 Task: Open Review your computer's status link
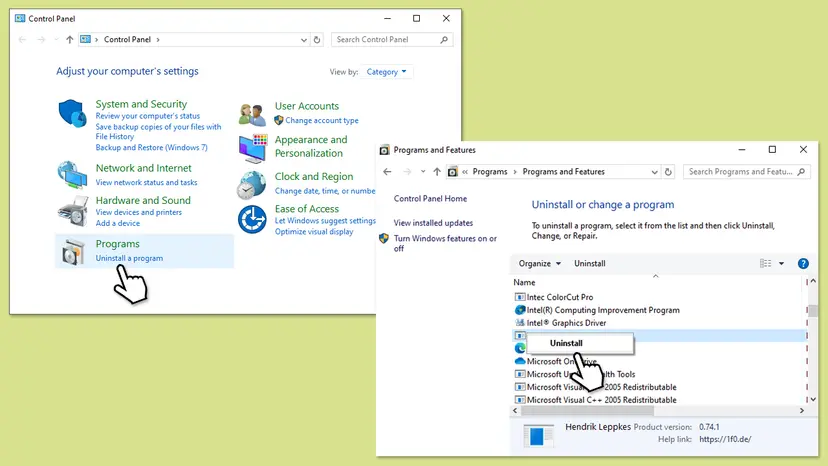(x=148, y=116)
